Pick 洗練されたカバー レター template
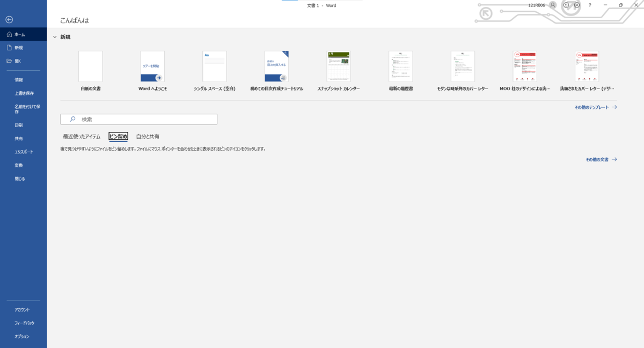This screenshot has height=348, width=644. point(587,71)
